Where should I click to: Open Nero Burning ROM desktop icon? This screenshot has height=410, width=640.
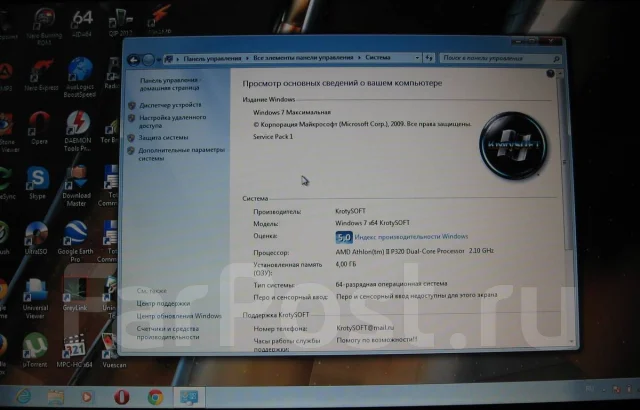44,26
